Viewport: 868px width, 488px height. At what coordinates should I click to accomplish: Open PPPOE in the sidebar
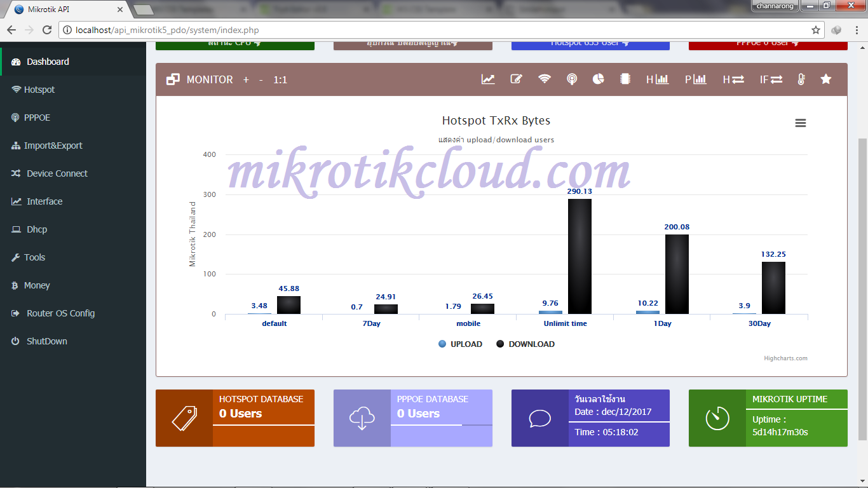coord(73,118)
